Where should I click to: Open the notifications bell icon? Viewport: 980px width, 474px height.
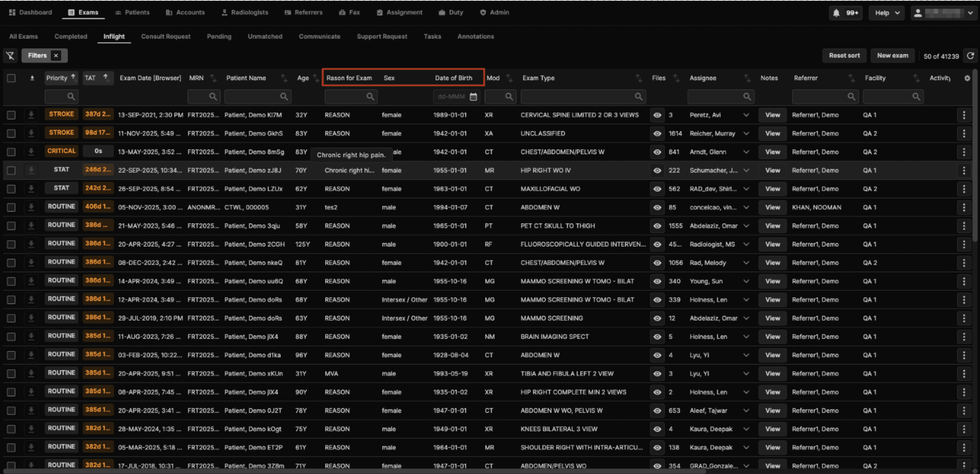tap(836, 13)
